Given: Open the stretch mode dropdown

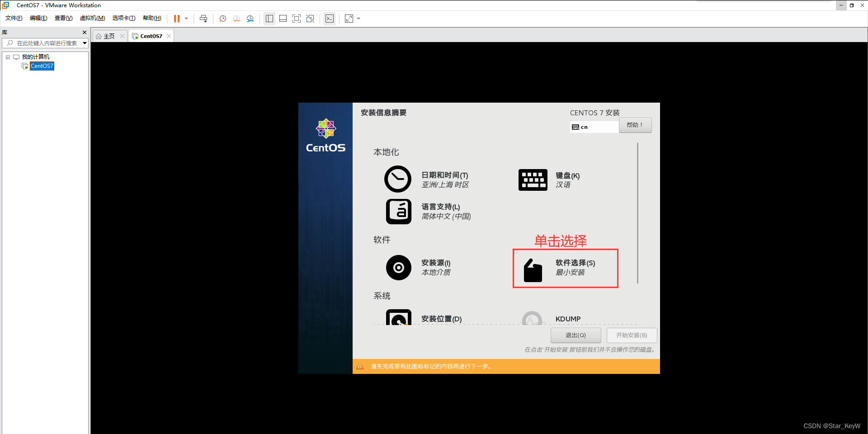Looking at the screenshot, I should [359, 19].
